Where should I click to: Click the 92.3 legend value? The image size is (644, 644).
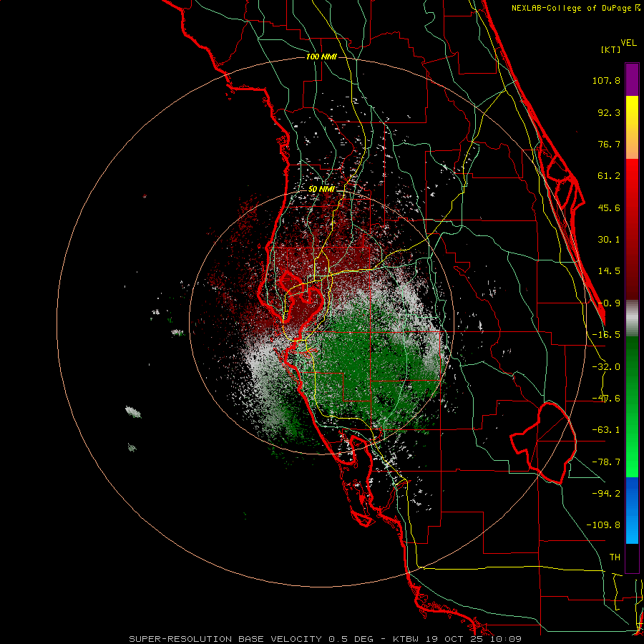(609, 112)
